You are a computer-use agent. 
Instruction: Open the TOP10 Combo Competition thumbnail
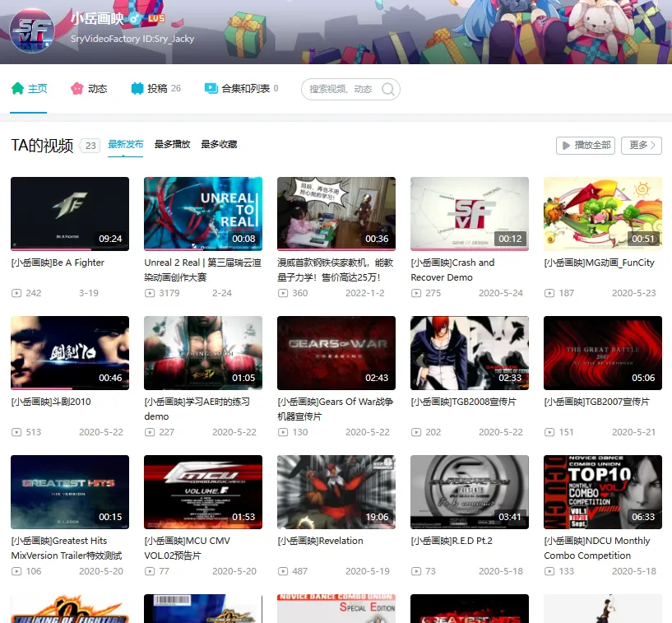pyautogui.click(x=603, y=491)
